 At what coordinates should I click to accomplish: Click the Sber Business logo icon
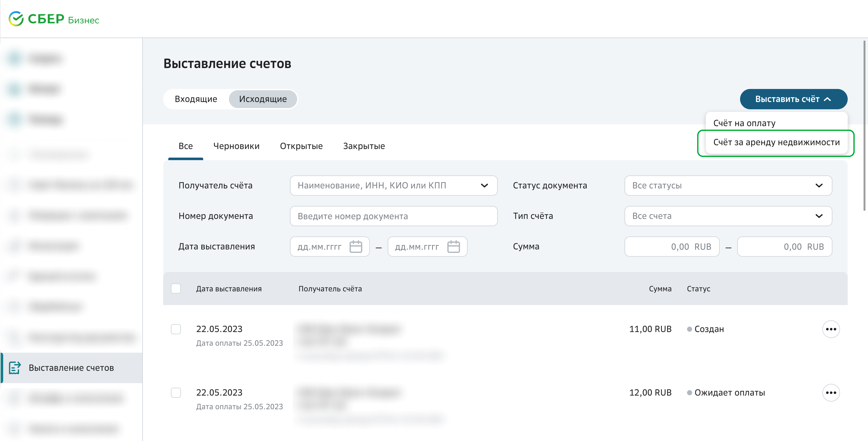click(x=16, y=19)
